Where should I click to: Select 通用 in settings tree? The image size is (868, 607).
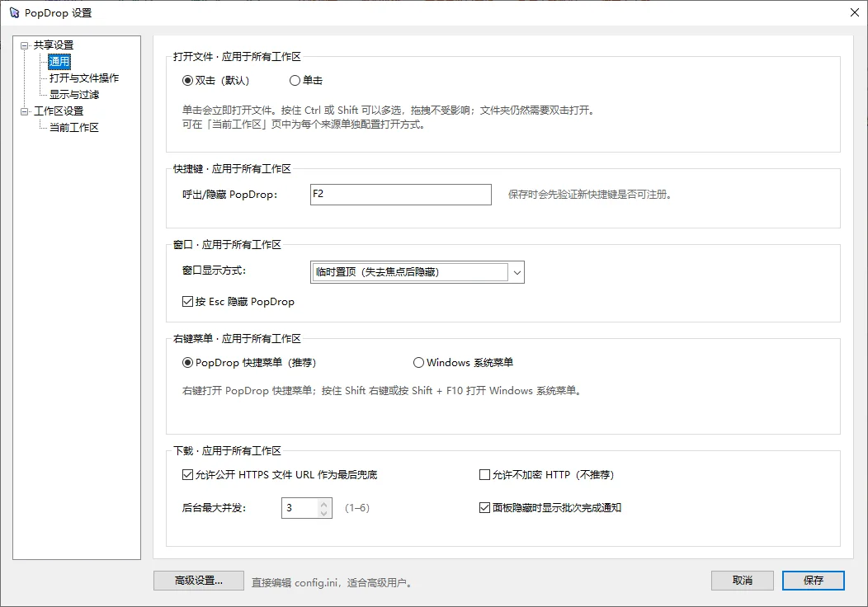[x=59, y=61]
